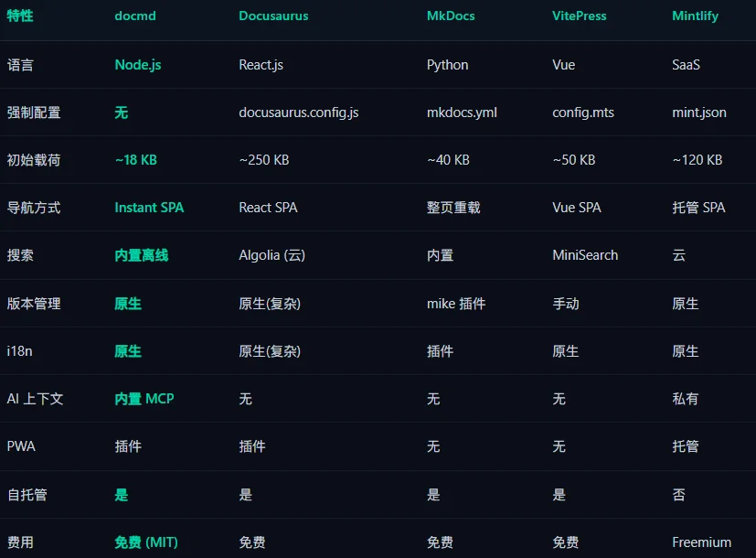Screen dimensions: 756x558
Task: Click the 私有 cell
Action: pos(685,398)
